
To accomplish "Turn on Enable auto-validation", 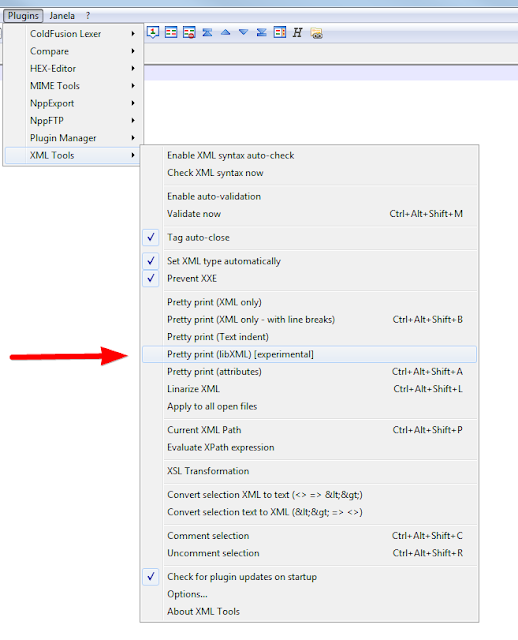I will (309, 196).
